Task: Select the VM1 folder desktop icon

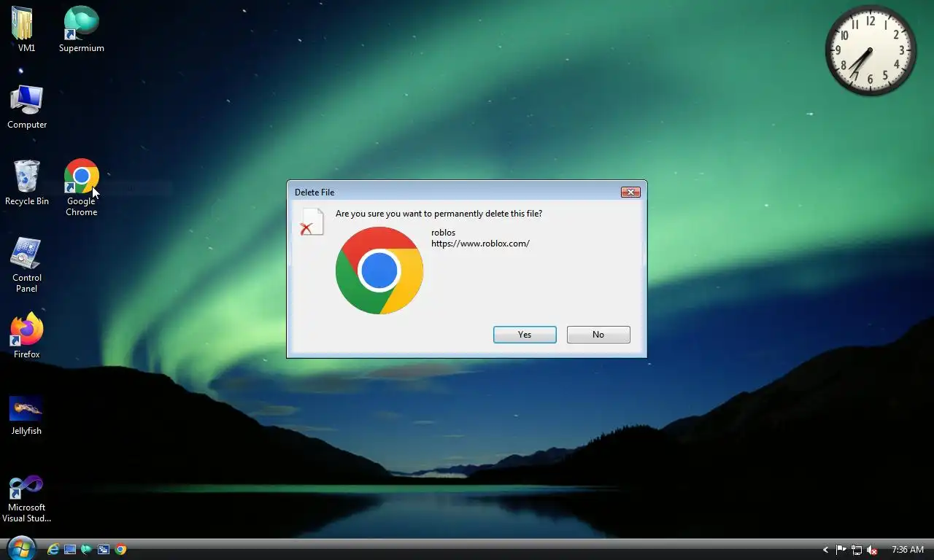Action: (x=26, y=29)
